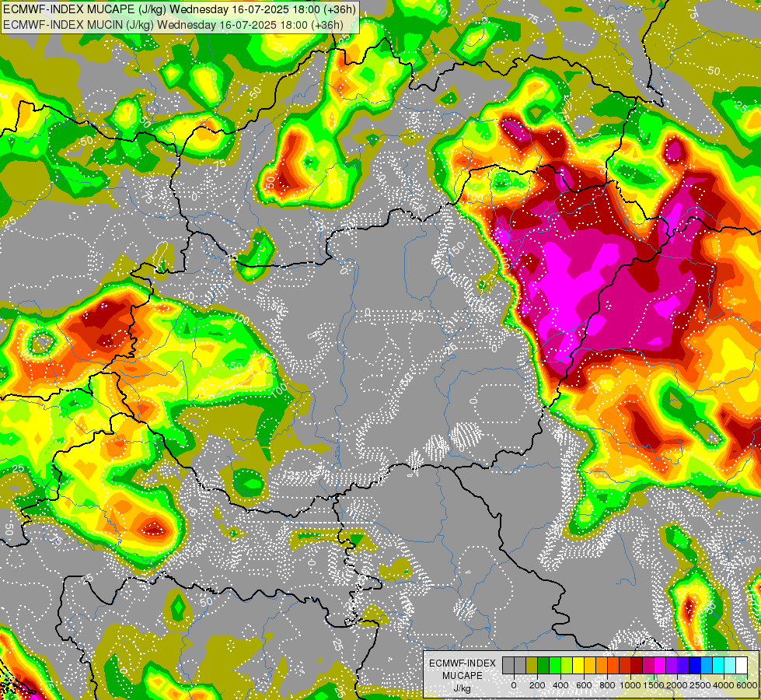The width and height of the screenshot is (761, 700).
Task: Click the dark green legend swatch
Action: point(543,665)
